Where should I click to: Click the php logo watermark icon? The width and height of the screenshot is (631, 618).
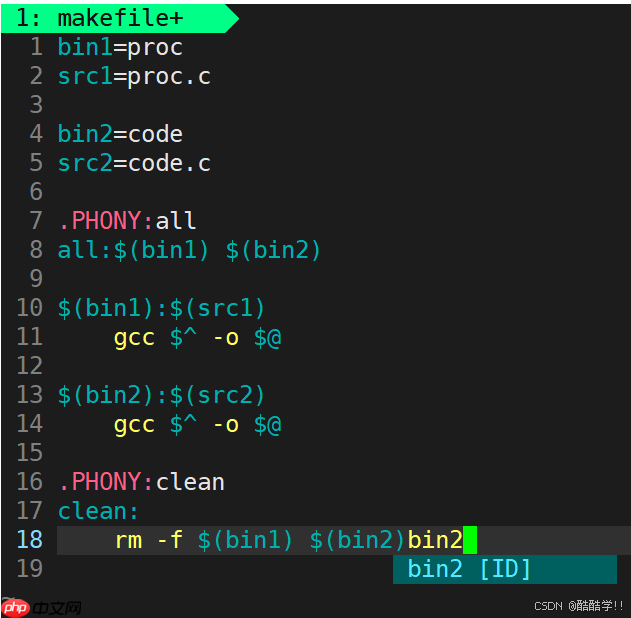(16, 607)
